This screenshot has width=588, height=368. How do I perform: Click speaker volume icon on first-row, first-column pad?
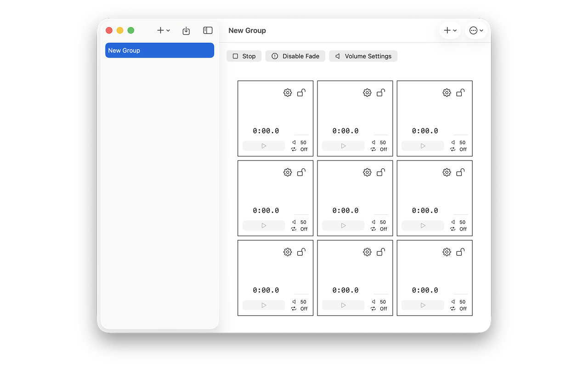click(x=294, y=143)
